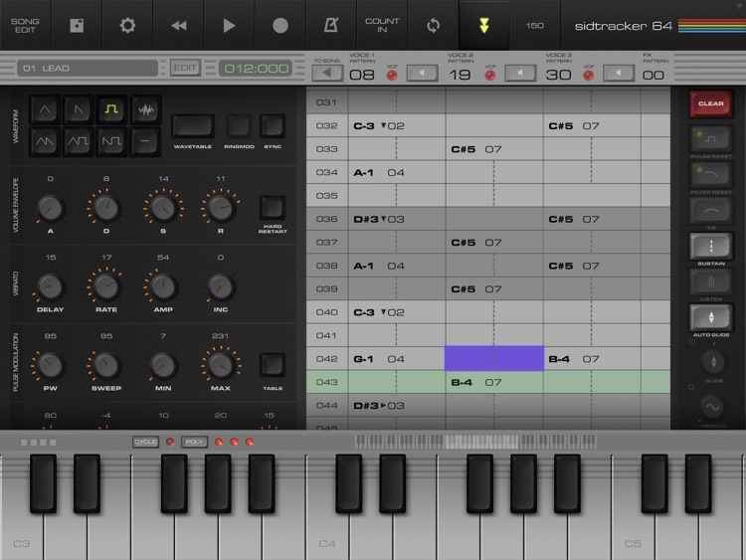Select the noise waveform
The height and width of the screenshot is (560, 746).
point(145,109)
